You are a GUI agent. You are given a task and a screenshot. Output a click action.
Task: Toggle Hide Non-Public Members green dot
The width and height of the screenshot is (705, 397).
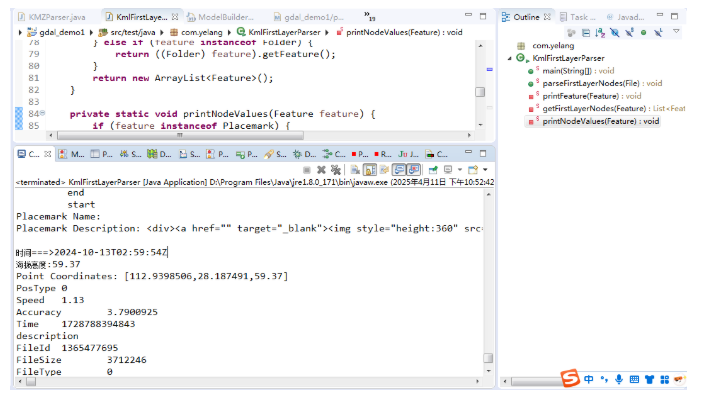tap(643, 32)
